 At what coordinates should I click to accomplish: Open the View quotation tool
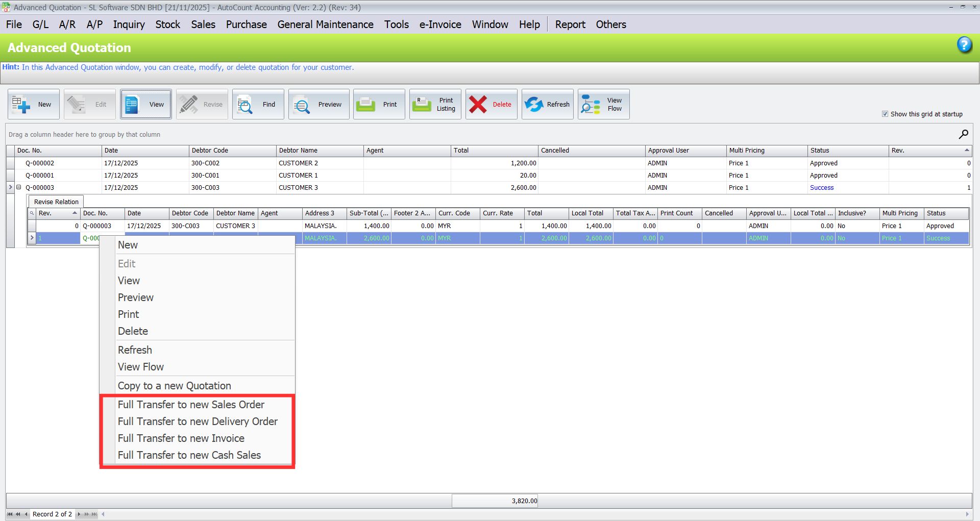146,104
